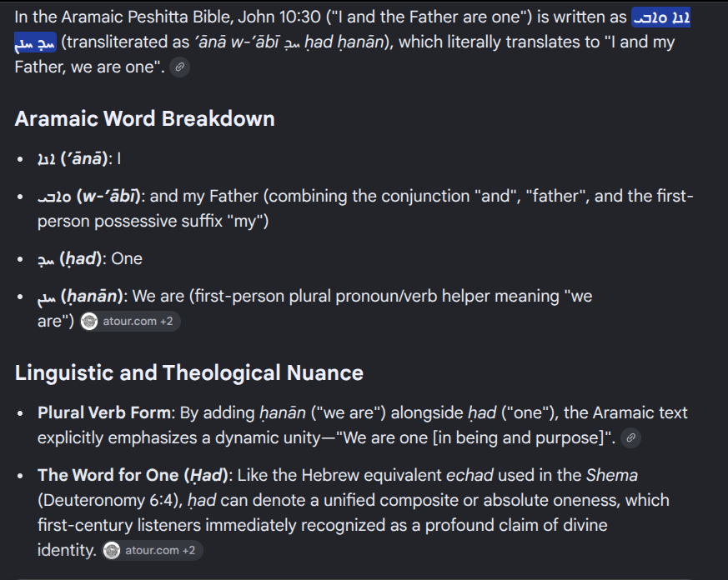The height and width of the screenshot is (580, 728).
Task: Click the italic word "Shema"
Action: tap(612, 476)
